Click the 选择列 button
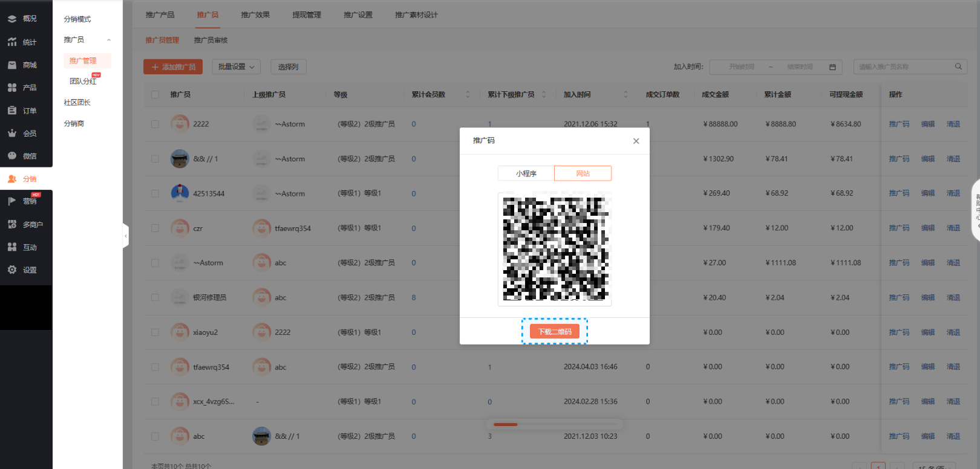This screenshot has height=469, width=980. (x=289, y=66)
